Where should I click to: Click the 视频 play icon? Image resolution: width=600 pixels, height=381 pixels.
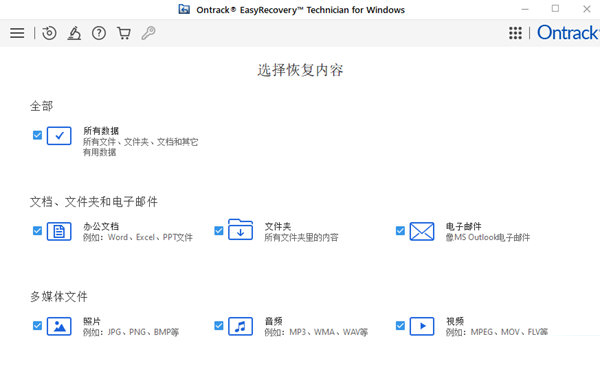pos(422,326)
